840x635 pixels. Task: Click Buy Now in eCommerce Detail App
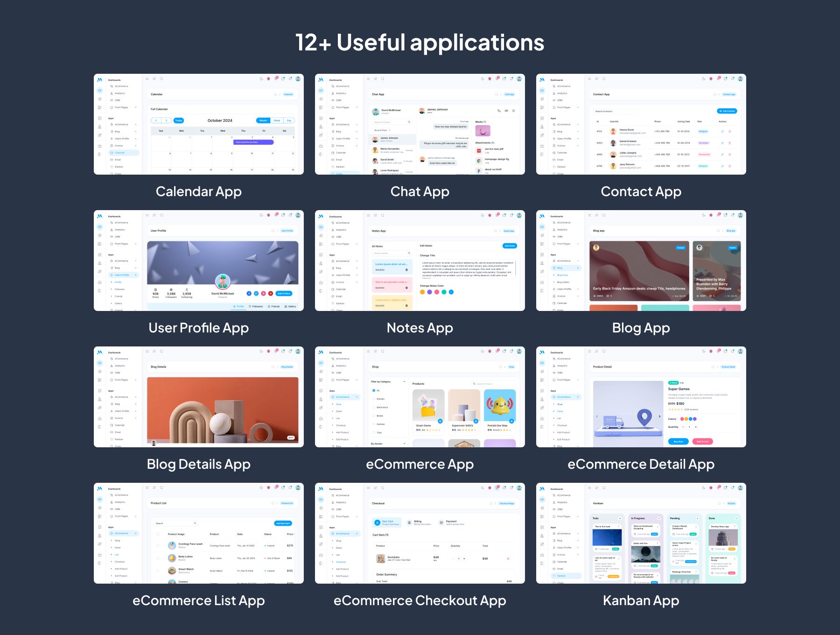[678, 441]
